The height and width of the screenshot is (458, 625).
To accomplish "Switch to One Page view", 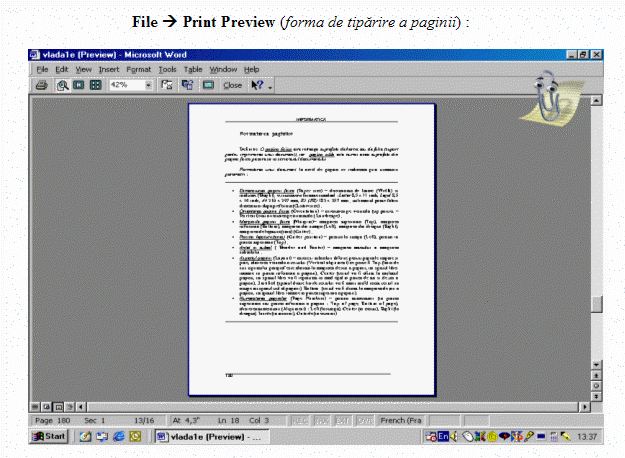I will pos(79,85).
